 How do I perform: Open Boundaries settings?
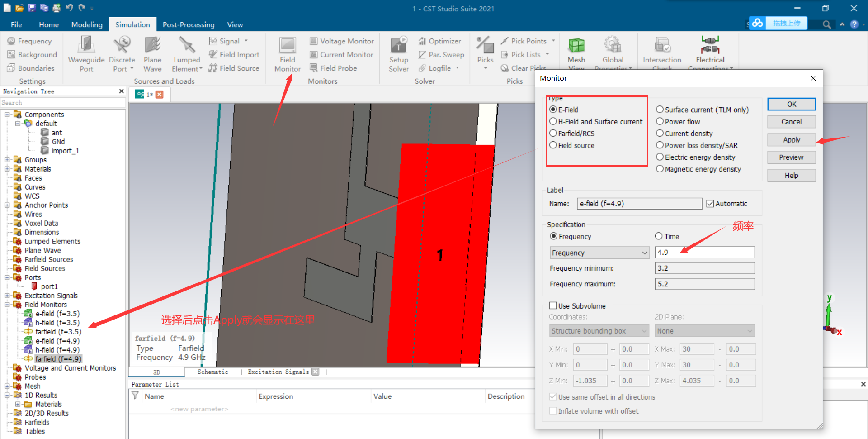[31, 68]
